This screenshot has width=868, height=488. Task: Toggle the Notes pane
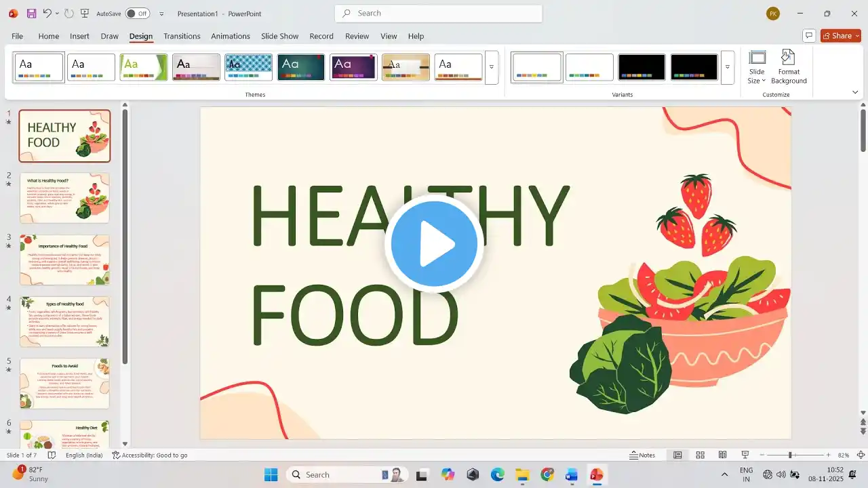tap(642, 455)
